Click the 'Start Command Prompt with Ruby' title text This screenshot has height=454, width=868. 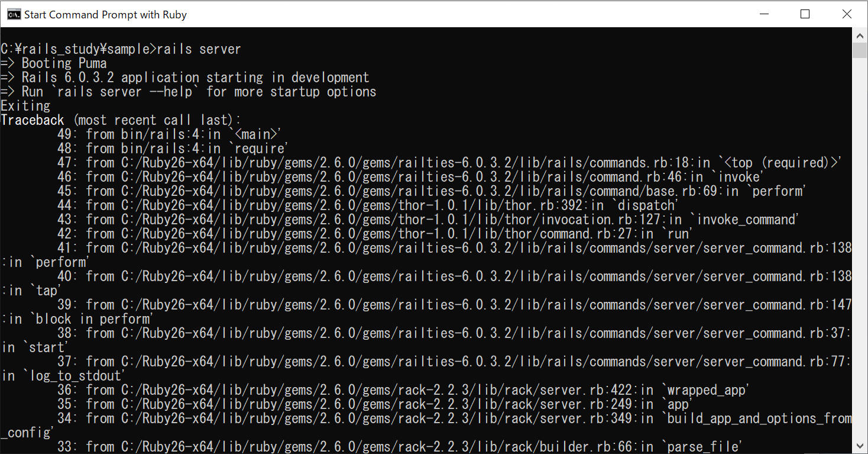click(x=105, y=15)
